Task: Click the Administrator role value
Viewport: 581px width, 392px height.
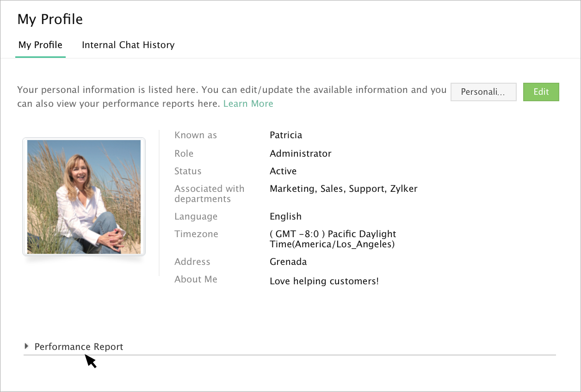Action: (301, 153)
